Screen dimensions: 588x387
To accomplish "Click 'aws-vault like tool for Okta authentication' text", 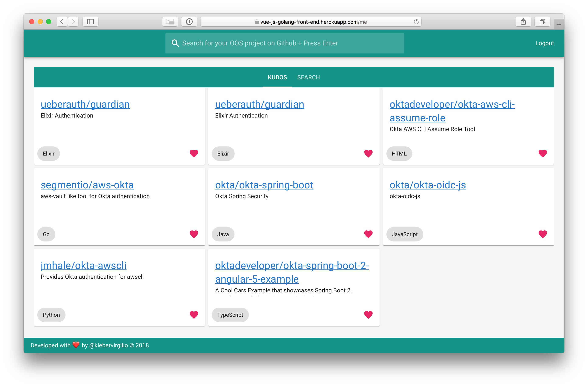I will point(95,196).
